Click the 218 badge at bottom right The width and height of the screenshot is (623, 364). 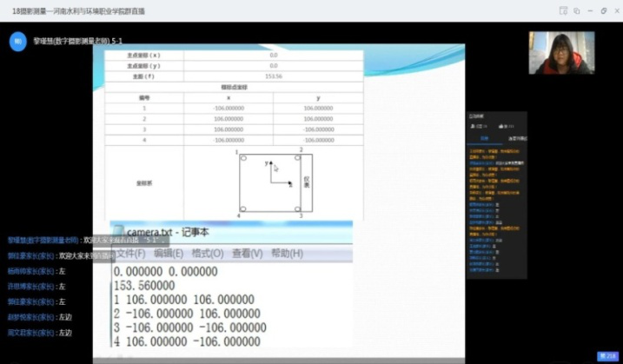pos(607,356)
